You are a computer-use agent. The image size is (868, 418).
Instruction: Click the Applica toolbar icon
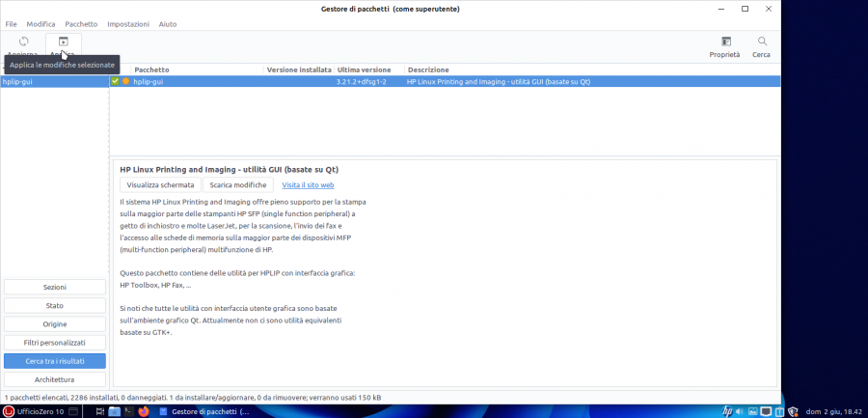click(63, 44)
